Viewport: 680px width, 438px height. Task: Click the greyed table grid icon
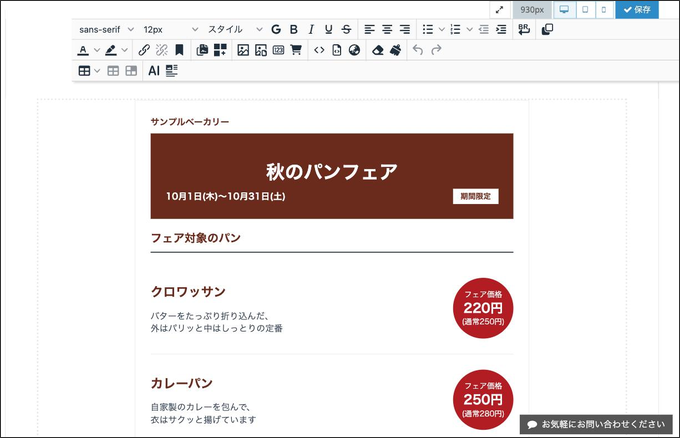[113, 71]
